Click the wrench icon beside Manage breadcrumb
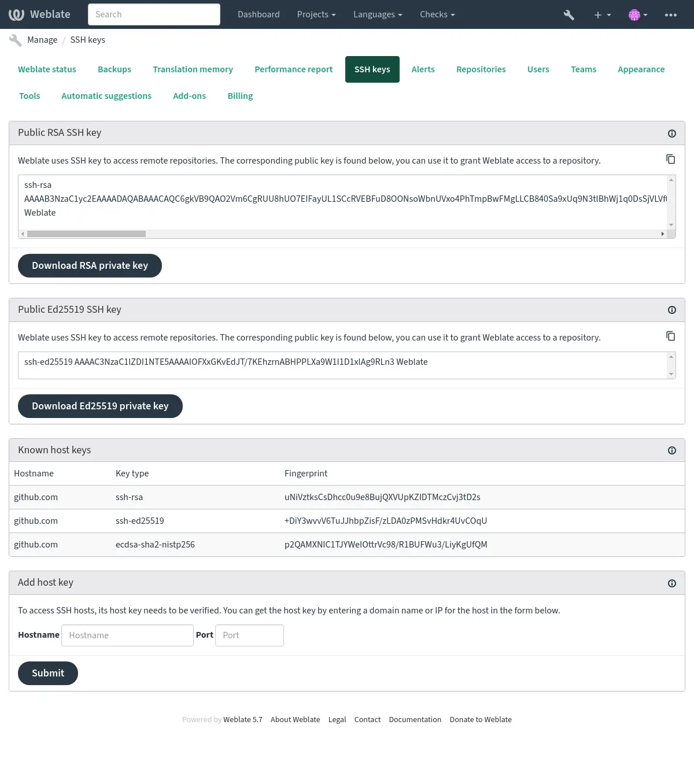The width and height of the screenshot is (694, 784). coord(16,40)
